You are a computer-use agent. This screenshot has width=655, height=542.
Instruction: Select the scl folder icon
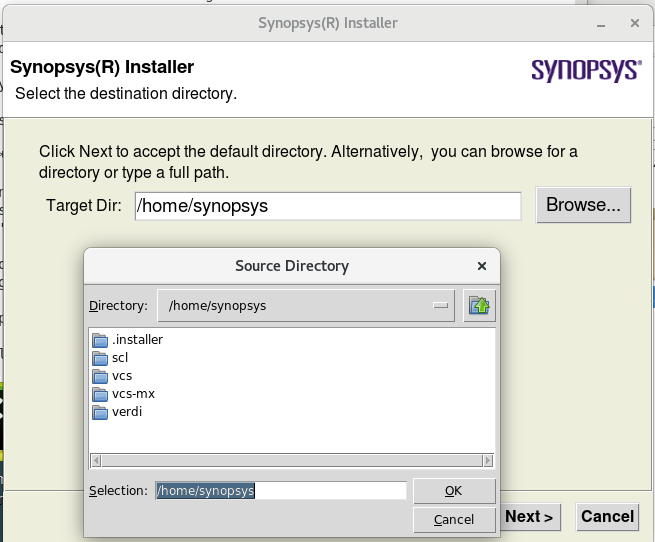click(x=100, y=358)
